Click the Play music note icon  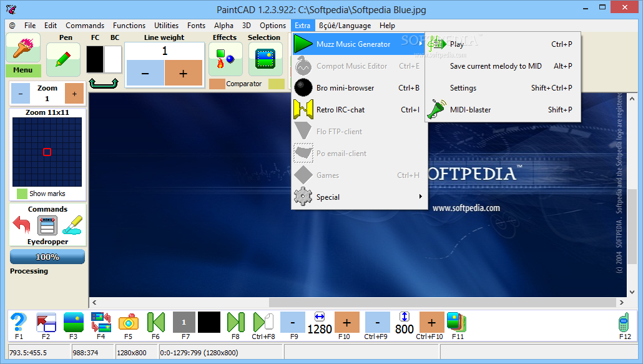(x=437, y=44)
